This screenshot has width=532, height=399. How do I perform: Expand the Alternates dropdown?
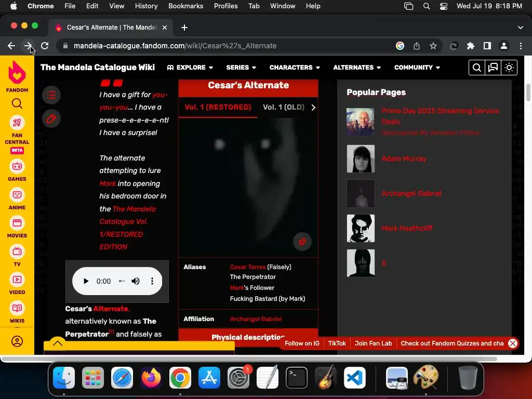357,68
